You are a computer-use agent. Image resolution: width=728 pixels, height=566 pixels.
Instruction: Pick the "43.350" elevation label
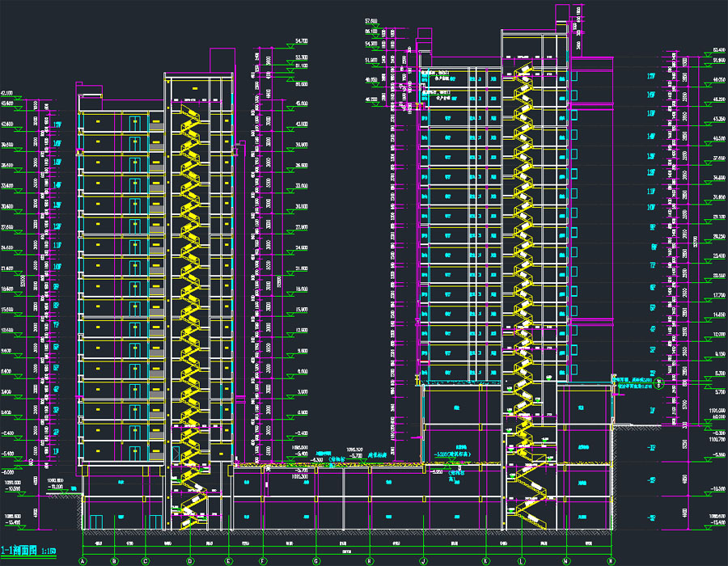719,119
